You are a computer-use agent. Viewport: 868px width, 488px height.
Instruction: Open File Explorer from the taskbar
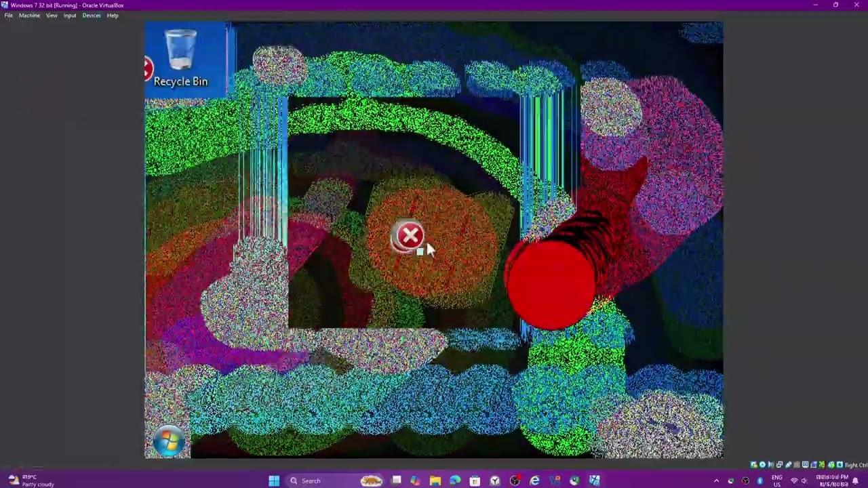tap(435, 481)
